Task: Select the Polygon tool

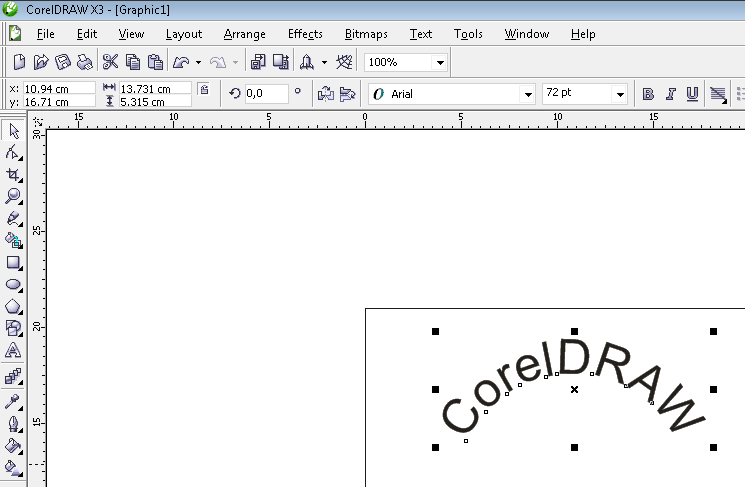Action: 13,306
